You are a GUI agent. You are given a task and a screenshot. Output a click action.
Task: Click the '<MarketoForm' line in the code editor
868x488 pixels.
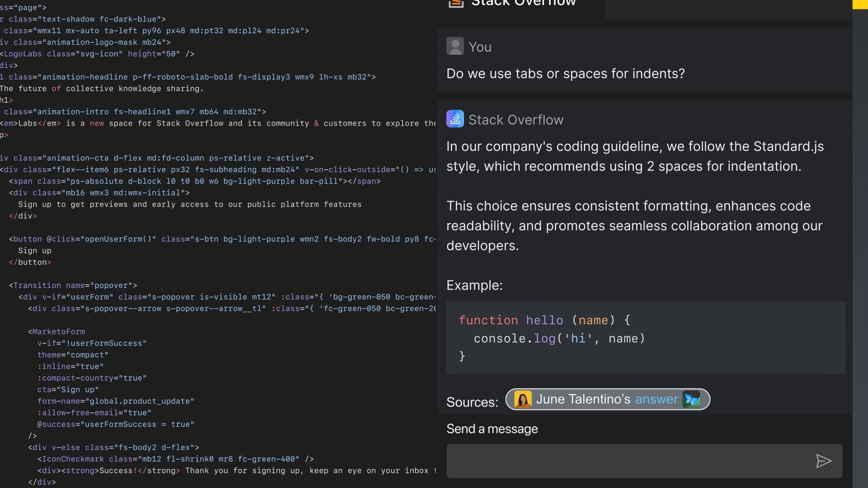pyautogui.click(x=56, y=331)
